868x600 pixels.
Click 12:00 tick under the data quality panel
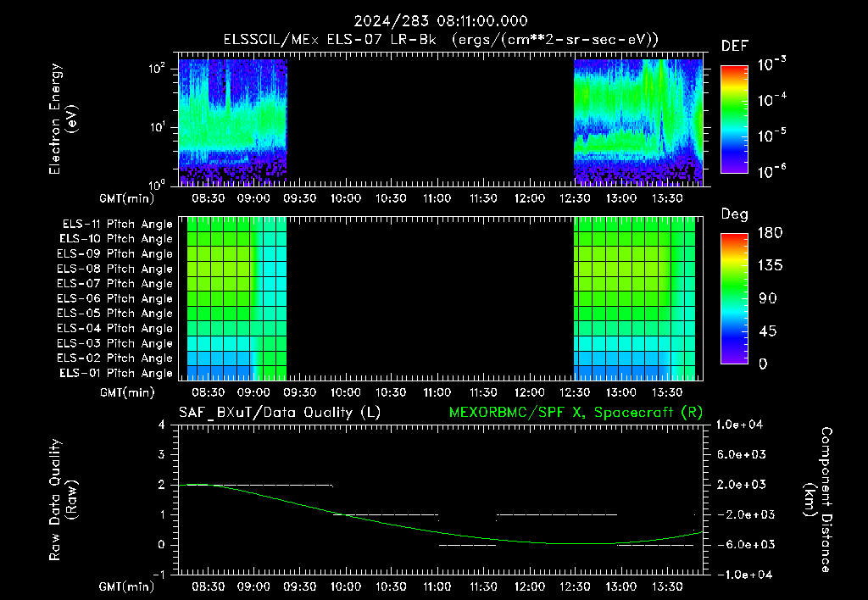coord(529,586)
